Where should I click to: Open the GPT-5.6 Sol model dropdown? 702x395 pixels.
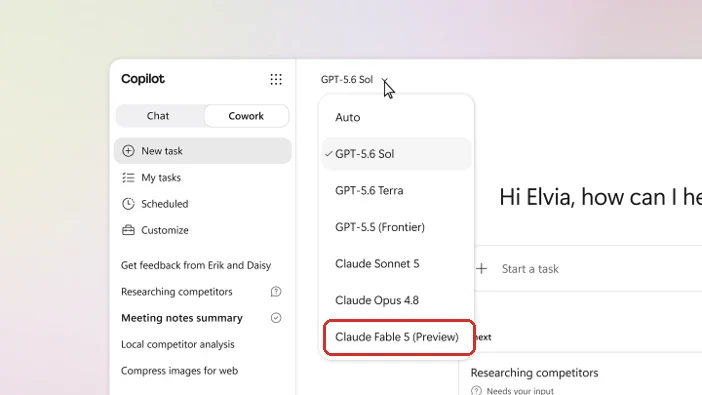[354, 80]
